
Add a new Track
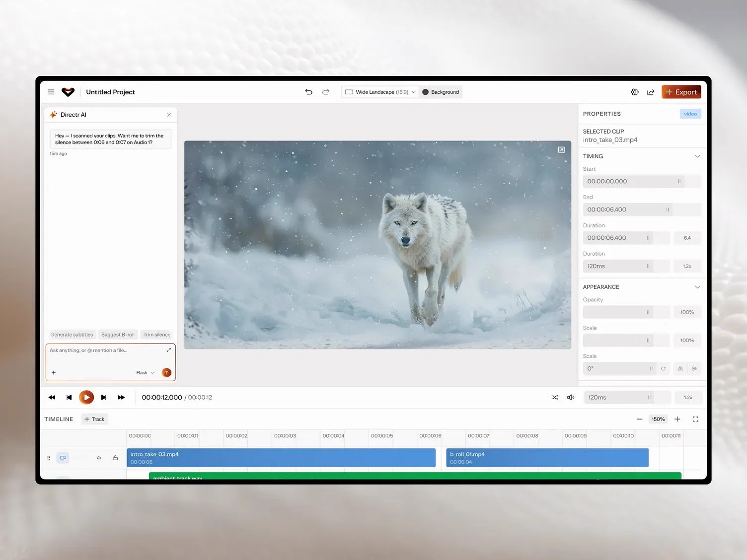[94, 419]
